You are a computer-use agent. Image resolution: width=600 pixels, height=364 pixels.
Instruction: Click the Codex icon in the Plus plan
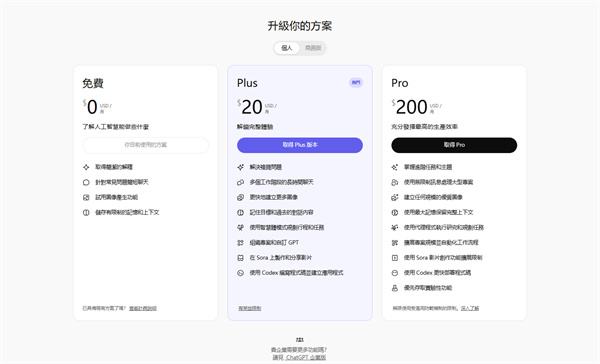tap(240, 273)
